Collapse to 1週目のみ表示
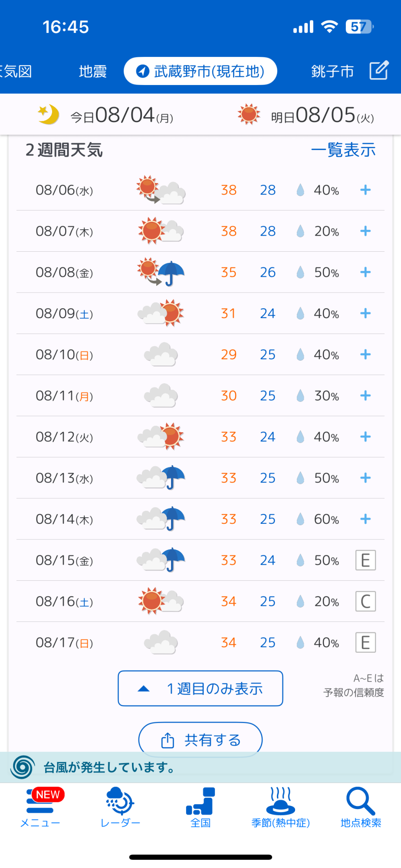 click(x=200, y=688)
